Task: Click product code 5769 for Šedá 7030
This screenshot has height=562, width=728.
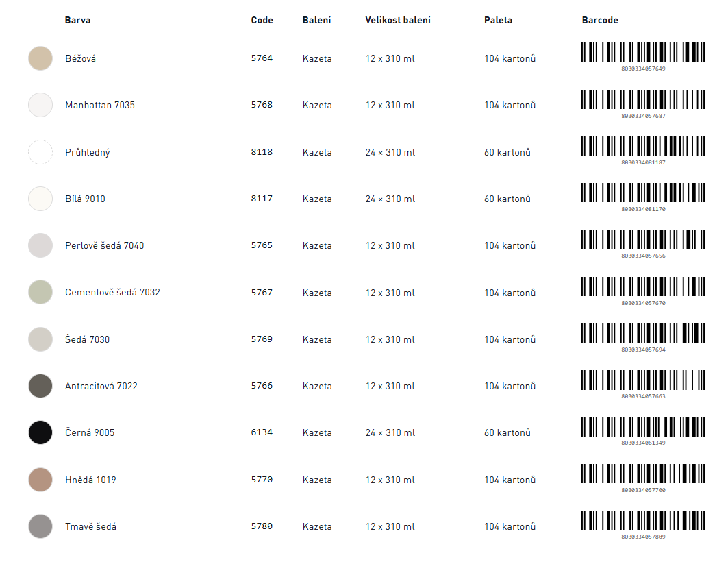Action: tap(262, 339)
